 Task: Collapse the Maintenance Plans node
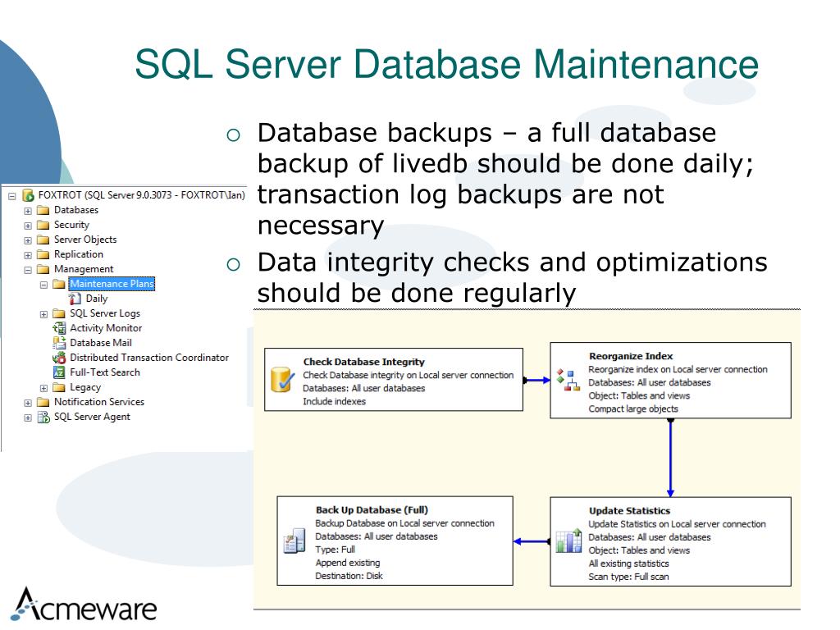(44, 285)
